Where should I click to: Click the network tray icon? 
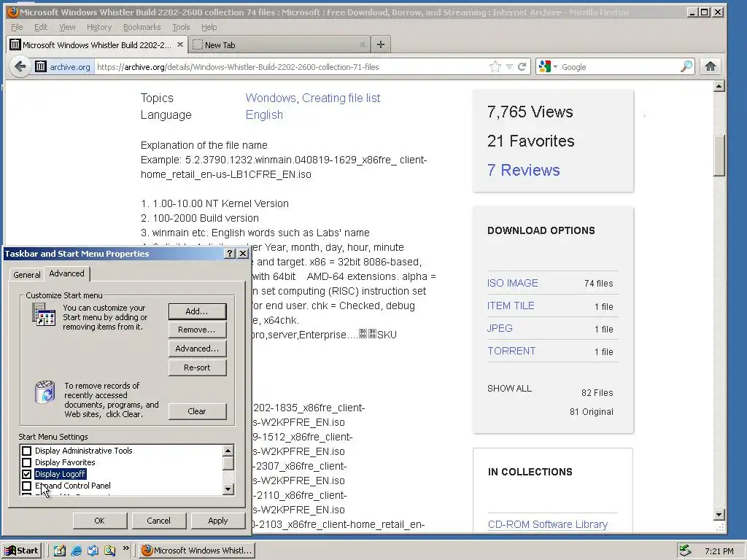tap(685, 551)
